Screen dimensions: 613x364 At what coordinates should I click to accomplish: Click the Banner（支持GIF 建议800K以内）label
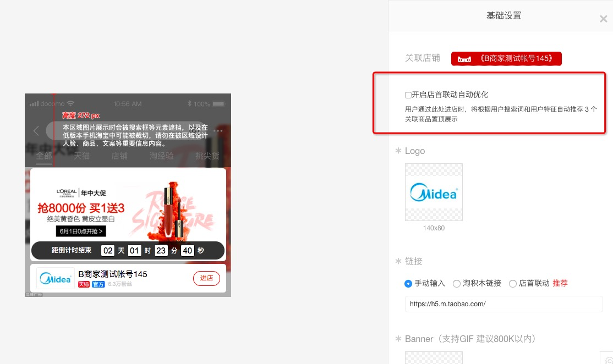(x=470, y=339)
